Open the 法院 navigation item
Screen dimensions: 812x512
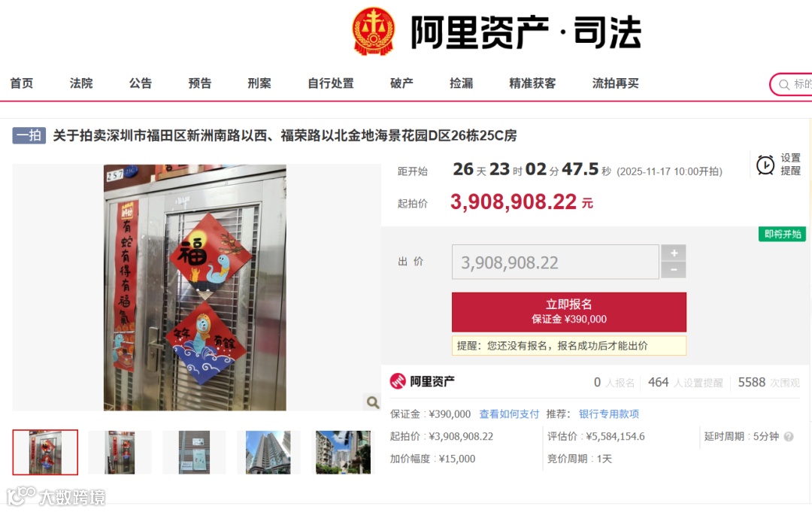click(x=81, y=83)
